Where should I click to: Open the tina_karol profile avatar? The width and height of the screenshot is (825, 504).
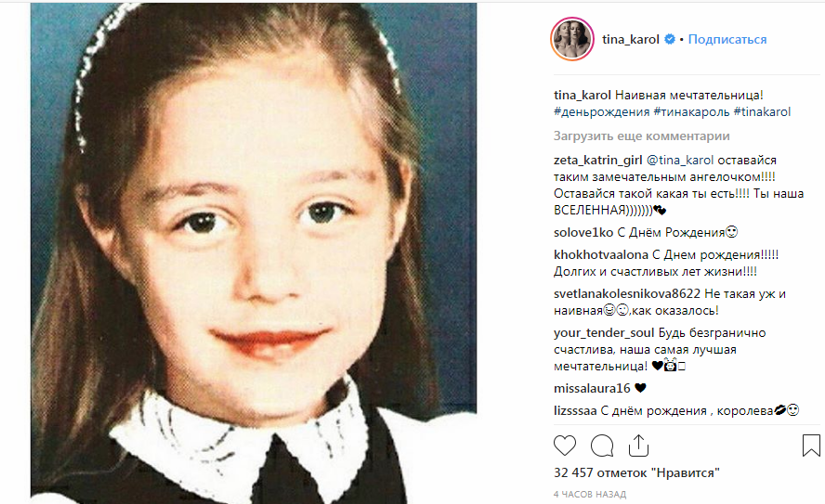(572, 39)
